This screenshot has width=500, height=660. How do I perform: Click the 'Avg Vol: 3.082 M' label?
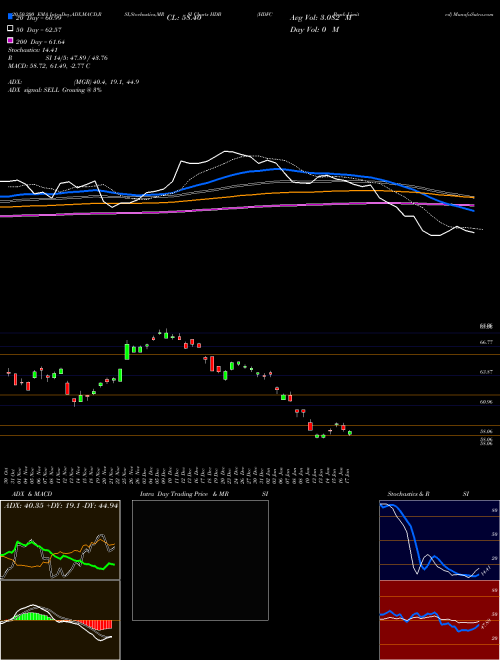tap(321, 18)
